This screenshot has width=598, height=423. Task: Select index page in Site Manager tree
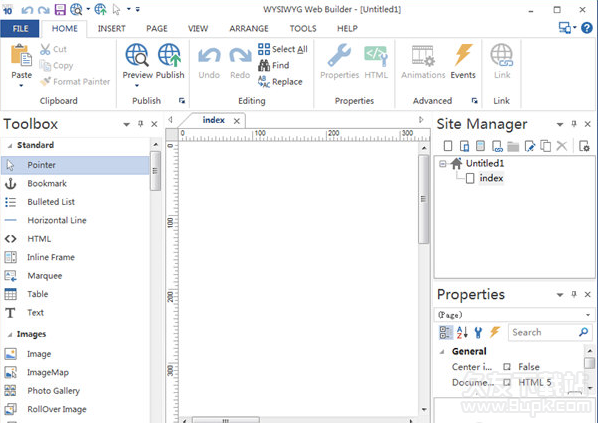click(x=491, y=178)
